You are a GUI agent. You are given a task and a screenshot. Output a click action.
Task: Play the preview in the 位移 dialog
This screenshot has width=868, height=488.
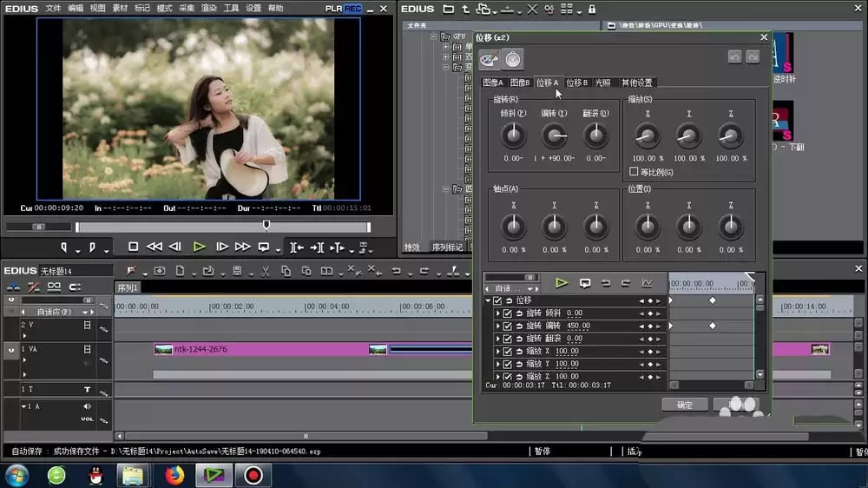pyautogui.click(x=562, y=283)
